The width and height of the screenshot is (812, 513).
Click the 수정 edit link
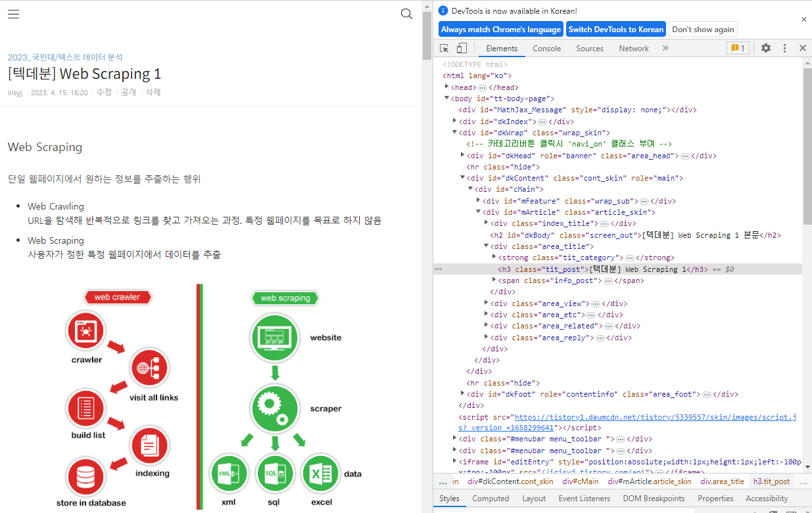click(x=104, y=93)
